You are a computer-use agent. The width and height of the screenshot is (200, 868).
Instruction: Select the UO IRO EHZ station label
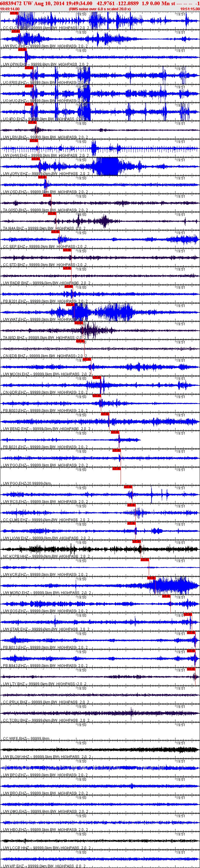tap(45, 119)
